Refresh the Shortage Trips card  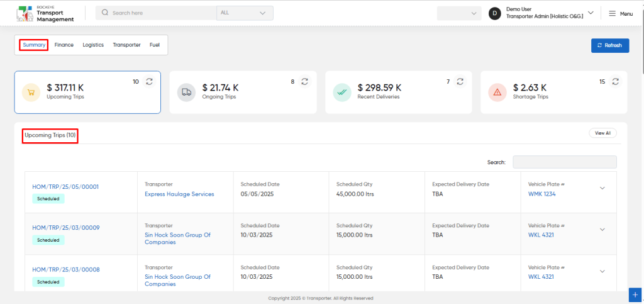point(616,82)
